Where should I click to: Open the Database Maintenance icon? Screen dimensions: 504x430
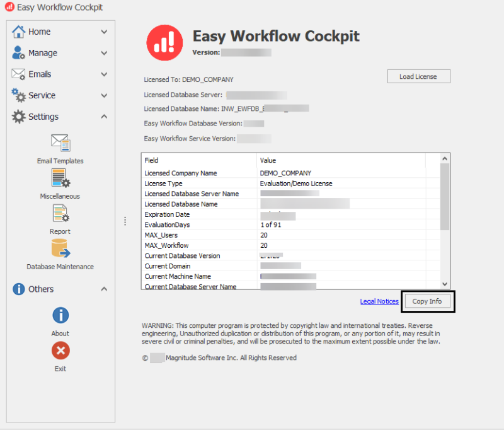click(60, 249)
